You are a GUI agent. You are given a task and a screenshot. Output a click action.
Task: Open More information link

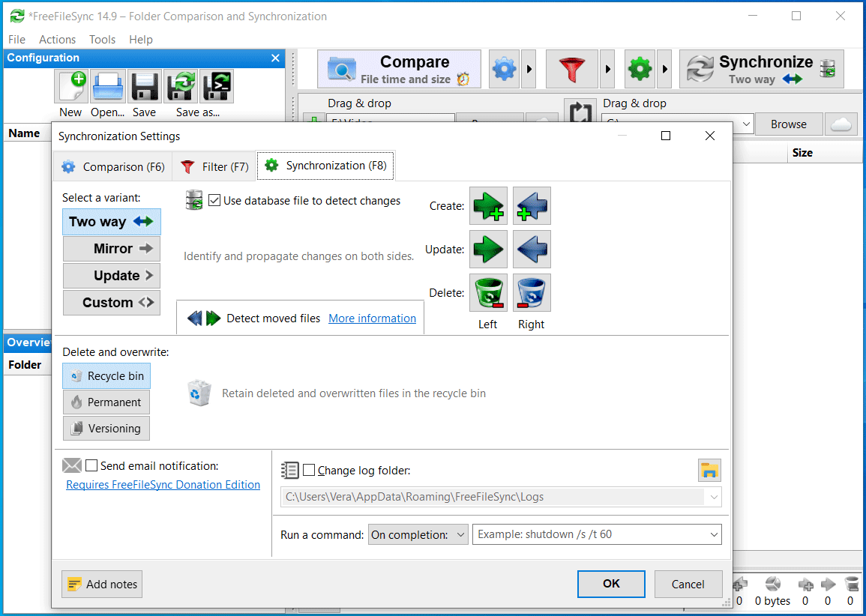(372, 318)
